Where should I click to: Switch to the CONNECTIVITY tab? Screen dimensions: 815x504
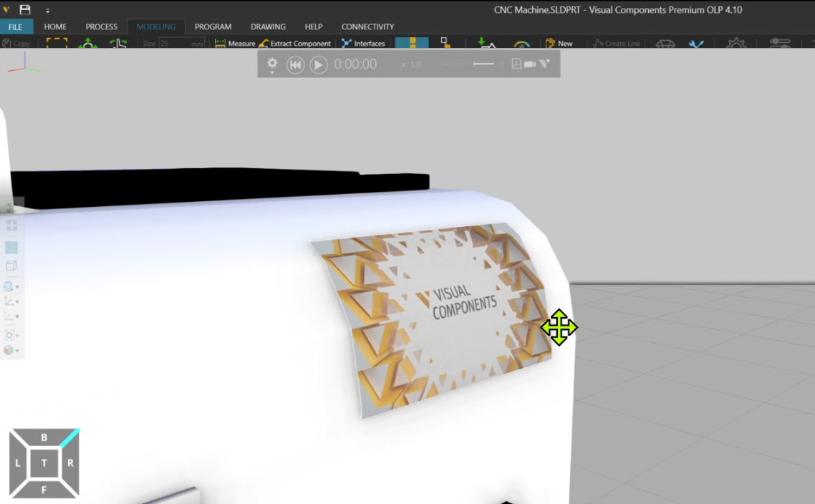pos(367,26)
